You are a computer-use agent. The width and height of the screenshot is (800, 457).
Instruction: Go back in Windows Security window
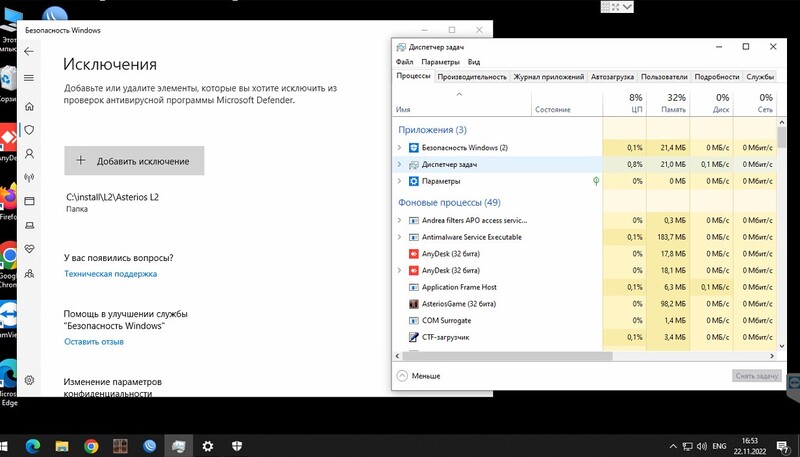[29, 51]
